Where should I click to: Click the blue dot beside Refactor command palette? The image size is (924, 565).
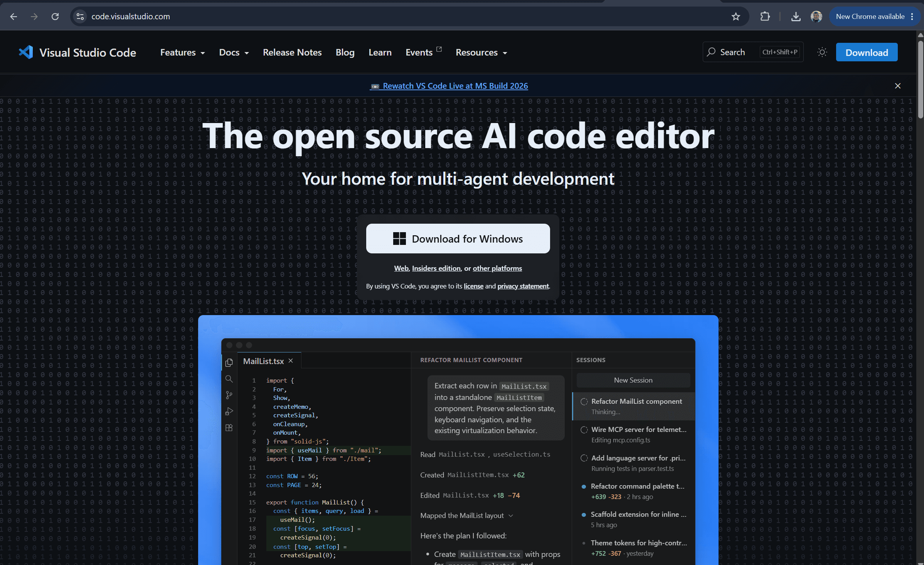point(584,487)
